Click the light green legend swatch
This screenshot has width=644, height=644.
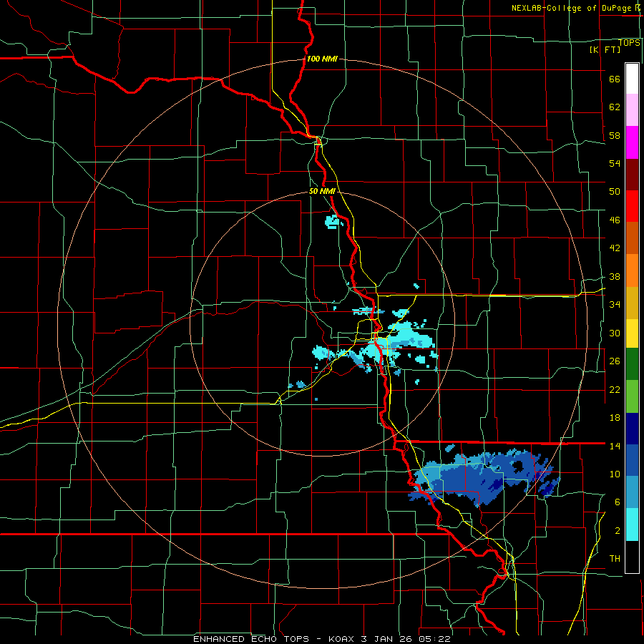click(x=632, y=396)
